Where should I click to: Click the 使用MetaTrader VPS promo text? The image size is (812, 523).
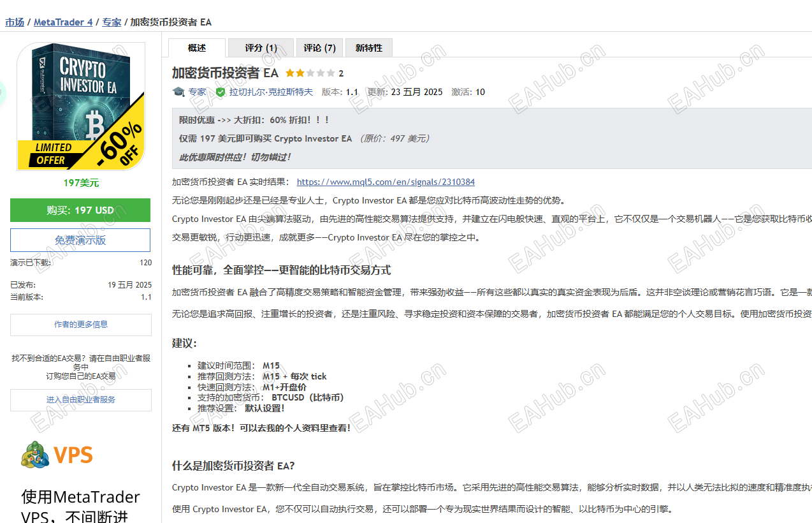[x=80, y=506]
